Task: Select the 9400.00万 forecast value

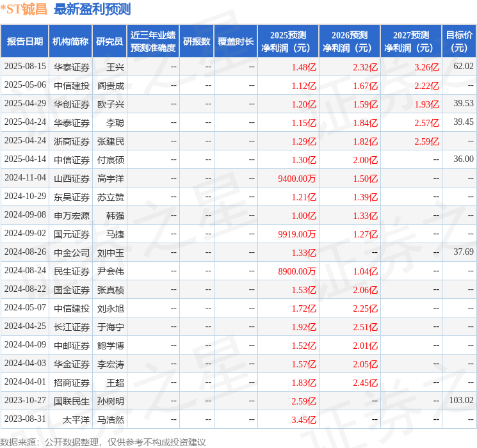Action: tap(297, 179)
